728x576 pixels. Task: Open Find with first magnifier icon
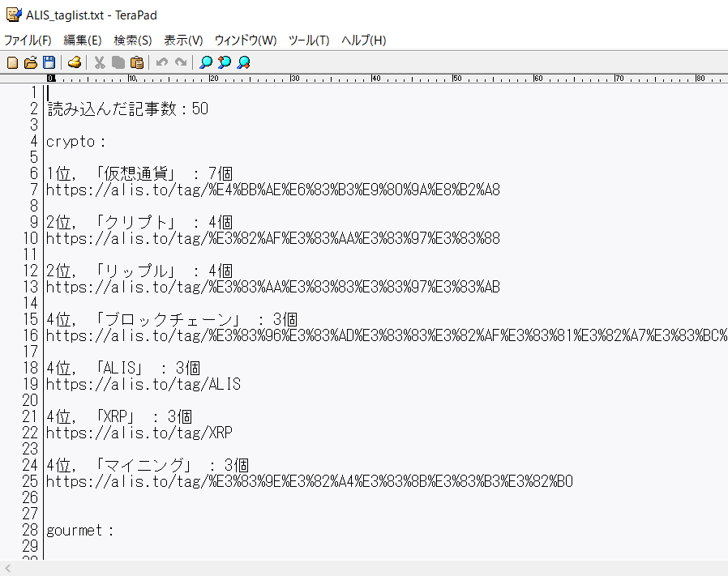[206, 62]
